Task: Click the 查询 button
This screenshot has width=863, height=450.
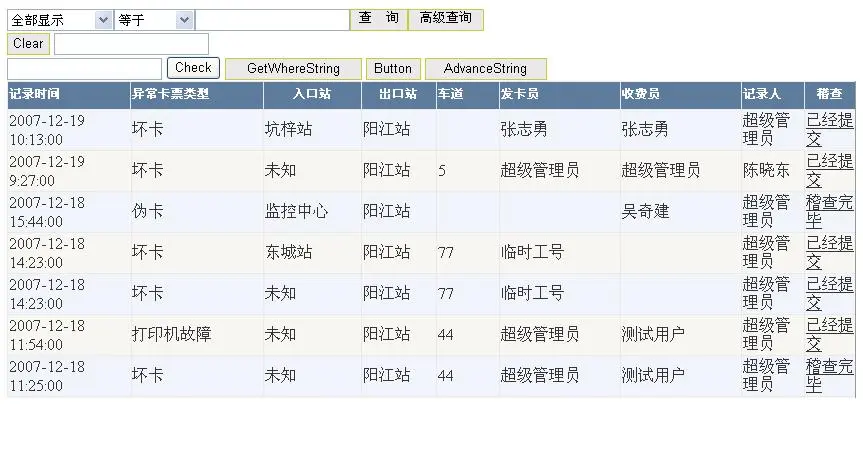Action: [x=379, y=19]
